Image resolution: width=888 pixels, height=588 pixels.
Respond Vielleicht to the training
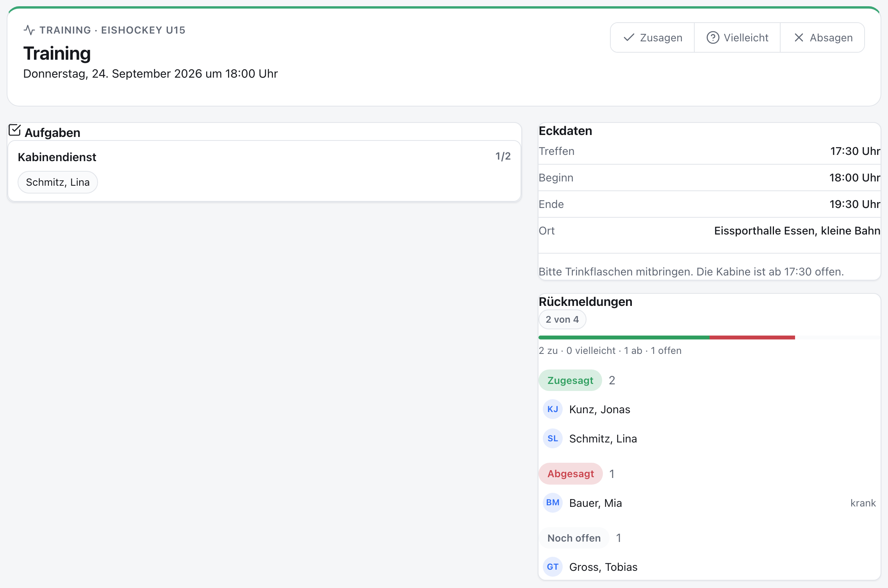pos(737,37)
